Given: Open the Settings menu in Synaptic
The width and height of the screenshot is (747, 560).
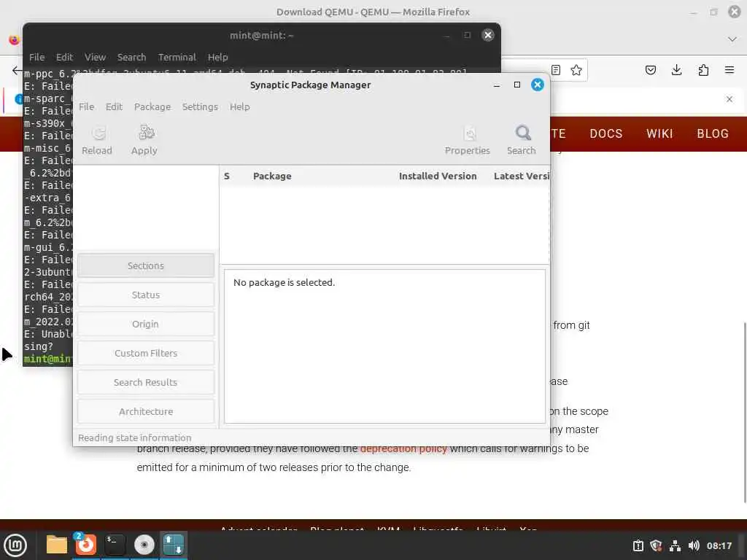Looking at the screenshot, I should coord(200,106).
